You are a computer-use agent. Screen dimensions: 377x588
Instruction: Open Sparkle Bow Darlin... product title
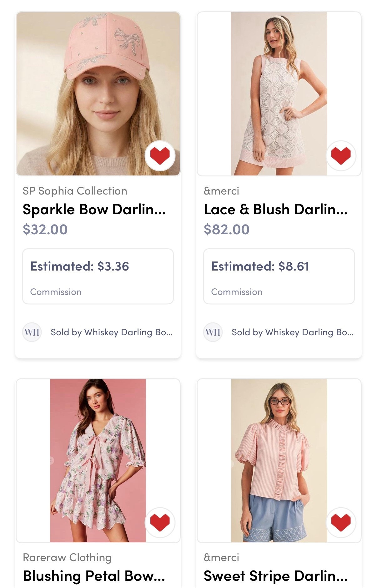[x=94, y=210]
